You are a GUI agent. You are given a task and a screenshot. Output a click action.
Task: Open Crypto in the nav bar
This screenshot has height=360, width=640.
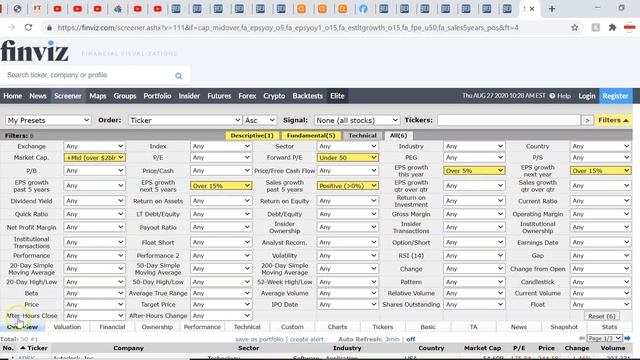[x=274, y=96]
